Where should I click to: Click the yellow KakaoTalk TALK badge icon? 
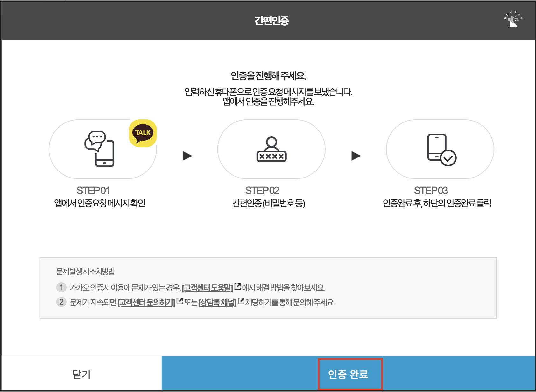[x=143, y=134]
